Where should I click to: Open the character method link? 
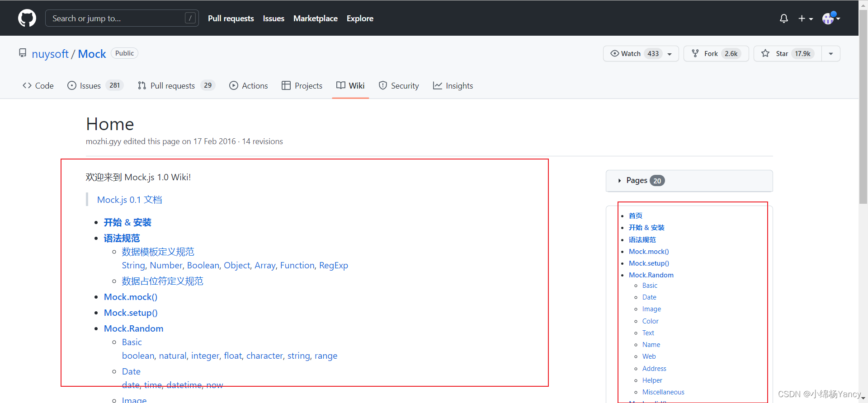(264, 356)
